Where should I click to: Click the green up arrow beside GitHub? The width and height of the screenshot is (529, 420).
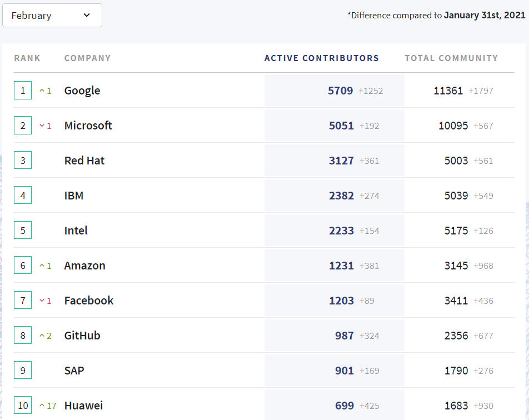42,336
